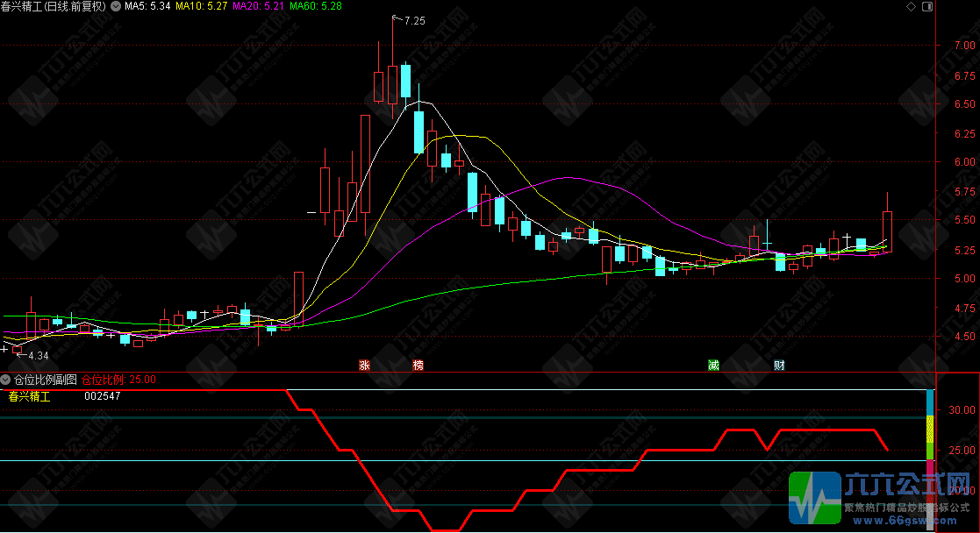Viewport: 980px width, 533px height.
Task: Click the stock code 002547
Action: click(103, 396)
